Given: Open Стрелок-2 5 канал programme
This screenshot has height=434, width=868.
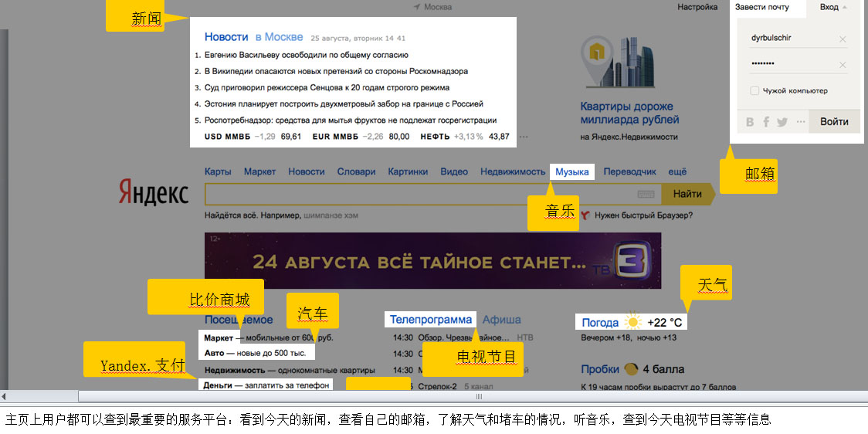Looking at the screenshot, I should pyautogui.click(x=456, y=386).
